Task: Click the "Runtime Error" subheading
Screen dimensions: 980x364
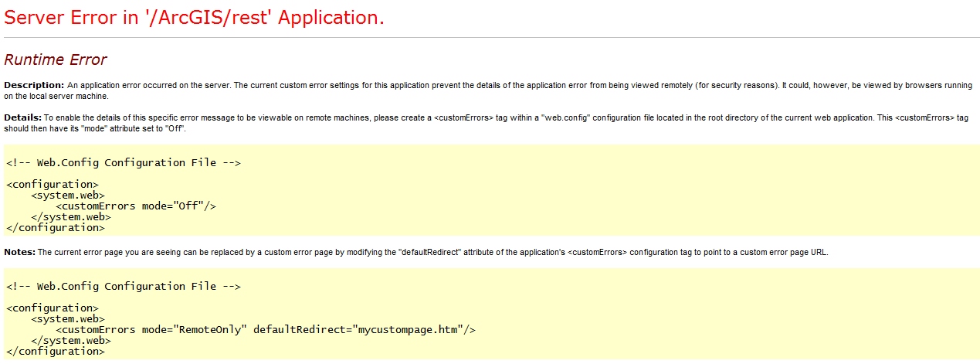Action: pyautogui.click(x=56, y=60)
